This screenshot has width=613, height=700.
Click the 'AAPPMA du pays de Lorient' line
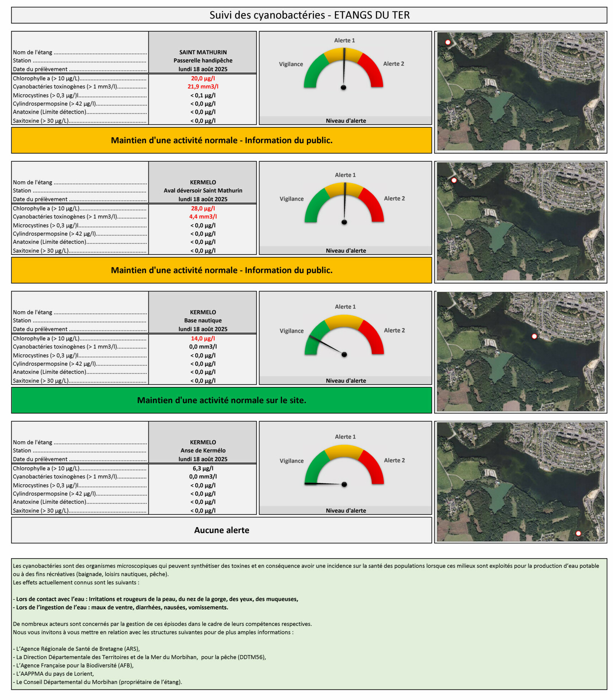click(x=55, y=674)
